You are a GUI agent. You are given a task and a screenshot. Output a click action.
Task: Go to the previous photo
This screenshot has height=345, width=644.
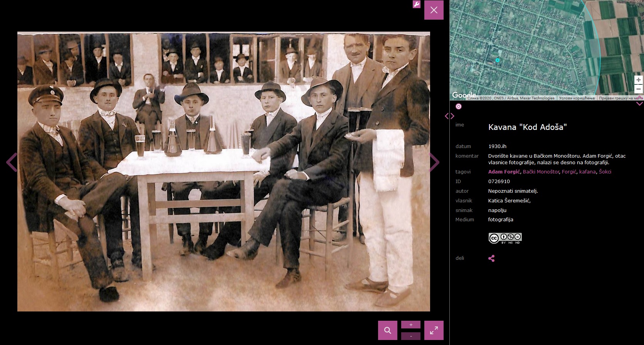point(11,162)
